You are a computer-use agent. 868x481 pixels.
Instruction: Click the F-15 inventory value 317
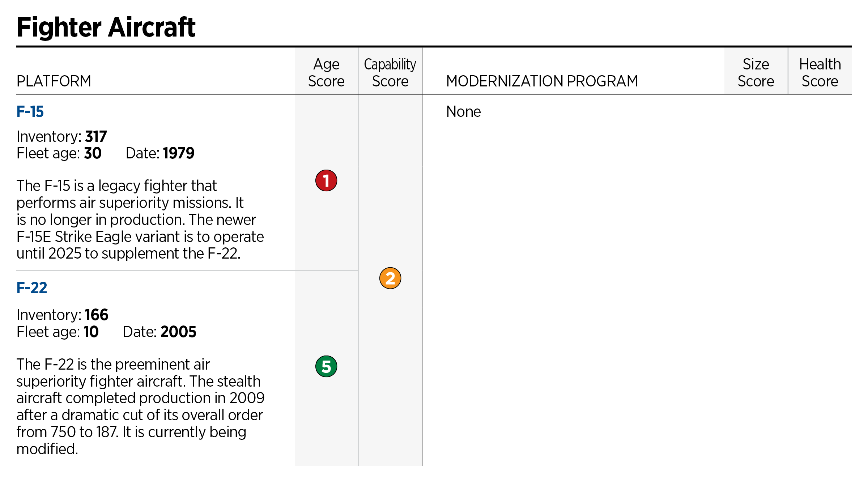pos(96,137)
